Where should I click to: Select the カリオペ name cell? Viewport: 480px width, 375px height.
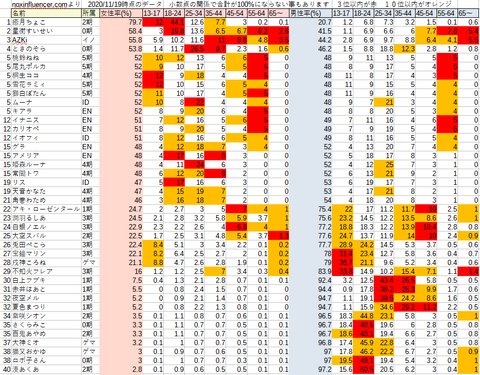pos(47,129)
